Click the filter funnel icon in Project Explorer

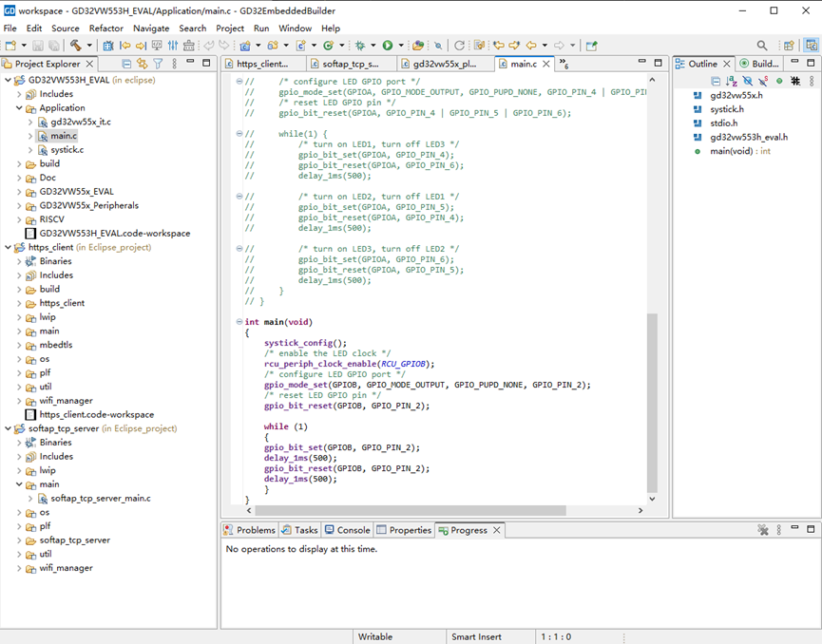[x=158, y=64]
